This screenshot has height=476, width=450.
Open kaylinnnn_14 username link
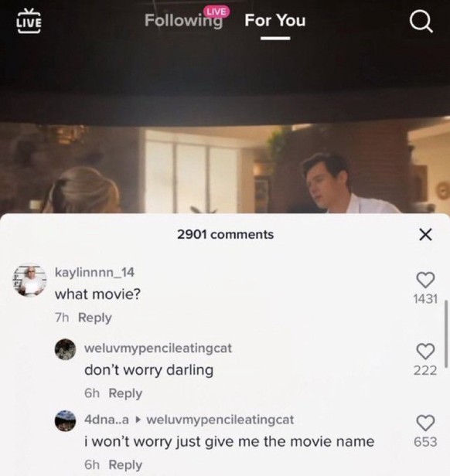click(x=94, y=272)
